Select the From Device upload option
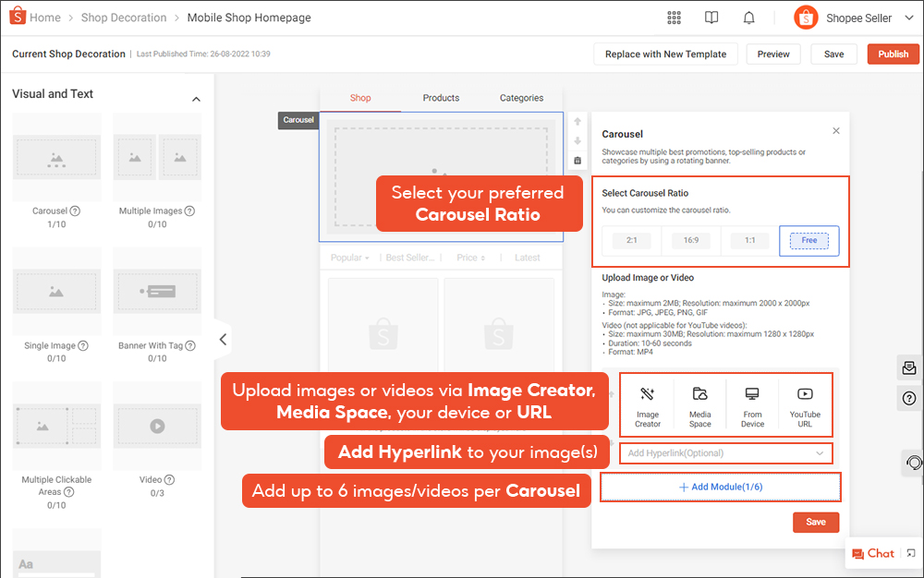The width and height of the screenshot is (924, 578). (x=752, y=405)
